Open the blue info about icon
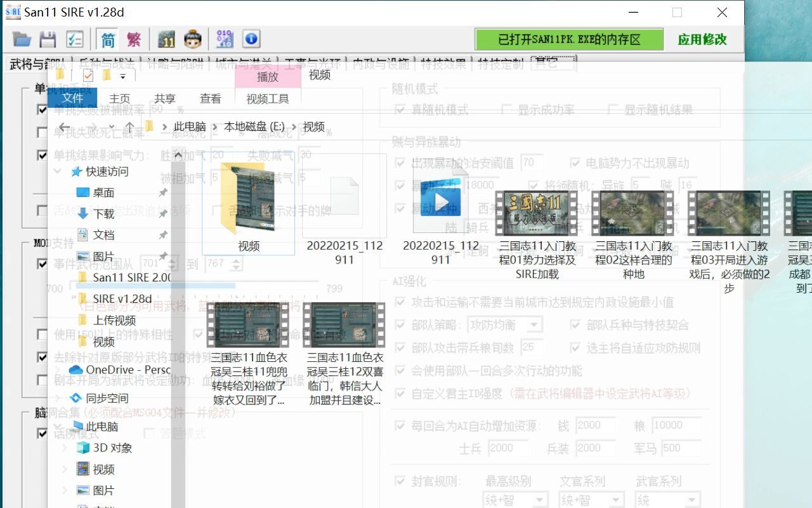 (x=251, y=39)
